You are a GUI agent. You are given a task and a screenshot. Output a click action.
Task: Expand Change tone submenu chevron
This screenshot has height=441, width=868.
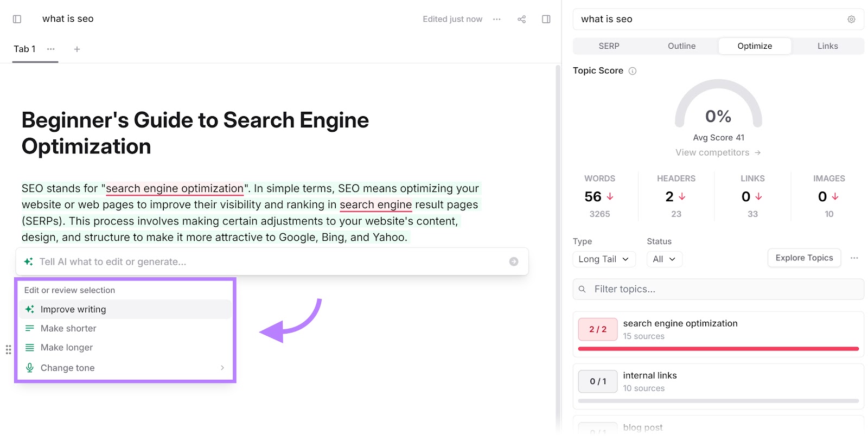[x=222, y=368]
